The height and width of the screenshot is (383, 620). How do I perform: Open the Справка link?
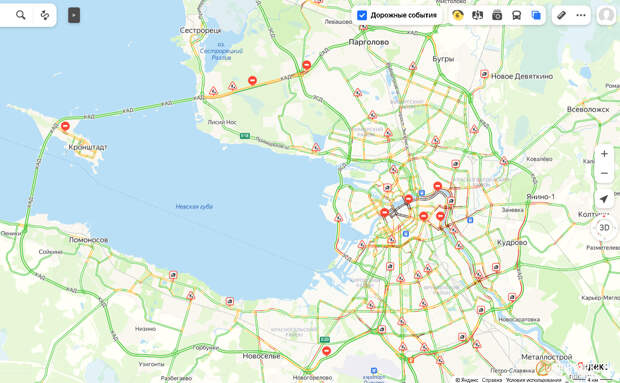(x=492, y=380)
